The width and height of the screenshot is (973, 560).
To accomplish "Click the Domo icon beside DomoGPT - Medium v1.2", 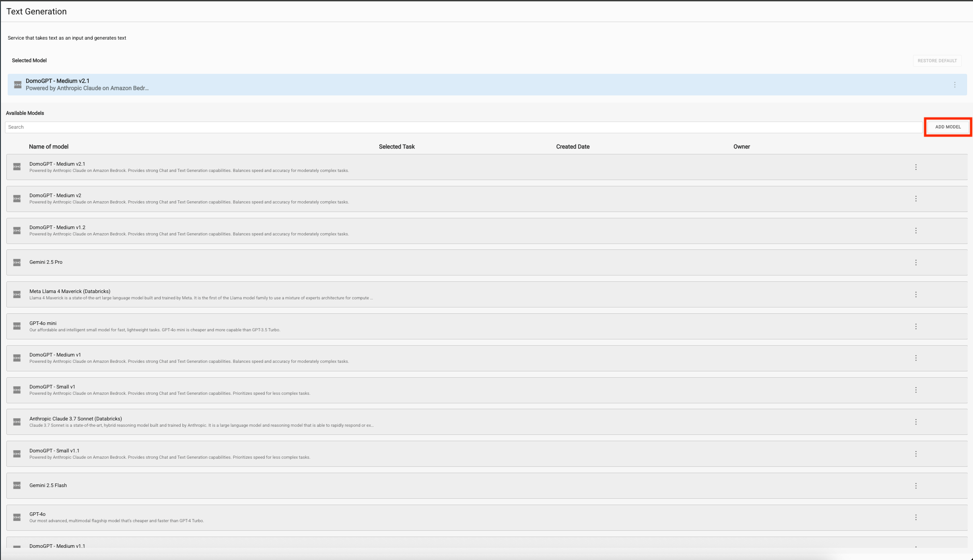I will pyautogui.click(x=17, y=230).
